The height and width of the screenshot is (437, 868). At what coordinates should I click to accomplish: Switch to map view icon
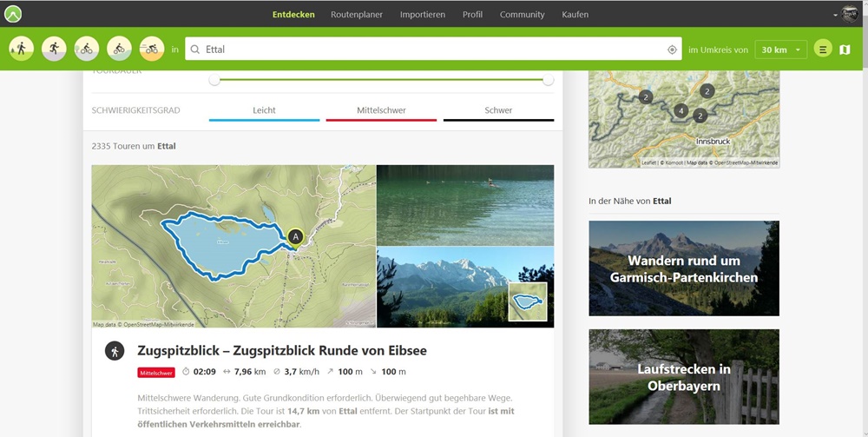[x=845, y=50]
